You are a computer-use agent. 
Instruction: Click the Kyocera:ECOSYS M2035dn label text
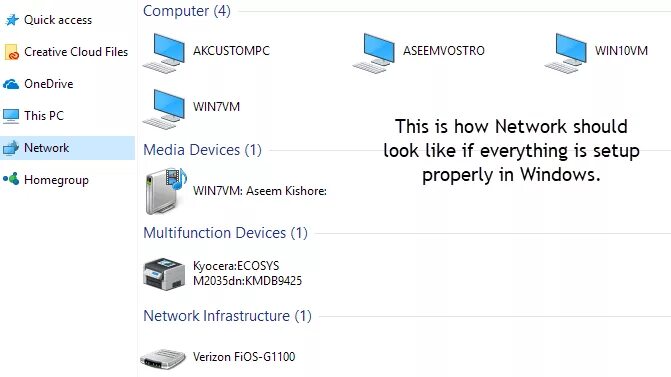click(247, 273)
